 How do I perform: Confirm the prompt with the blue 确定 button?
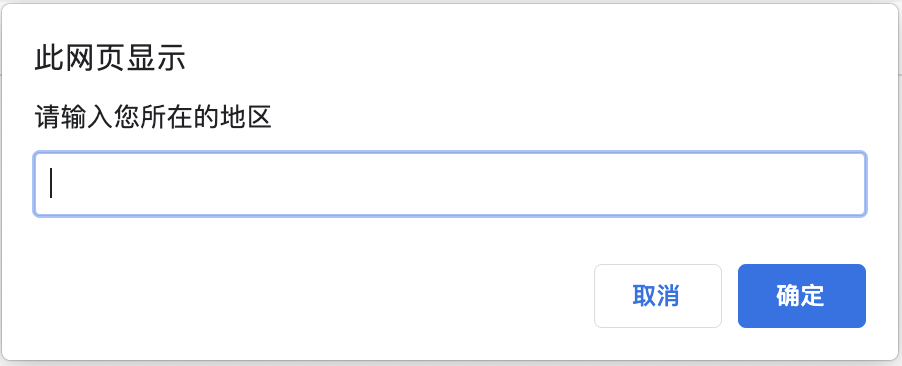[x=801, y=296]
